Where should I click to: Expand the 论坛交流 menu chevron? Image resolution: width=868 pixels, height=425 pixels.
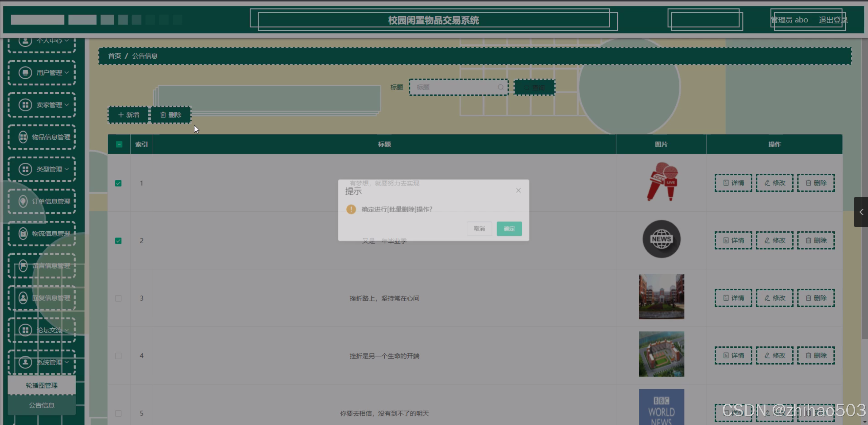coord(67,330)
